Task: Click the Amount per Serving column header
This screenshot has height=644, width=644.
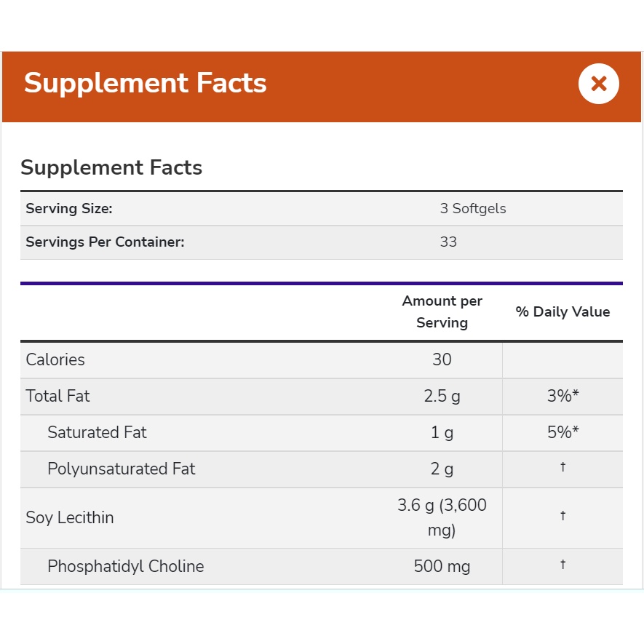Action: coord(442,311)
